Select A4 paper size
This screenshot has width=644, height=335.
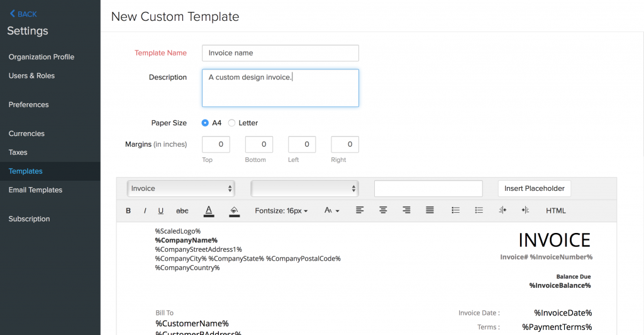point(205,123)
